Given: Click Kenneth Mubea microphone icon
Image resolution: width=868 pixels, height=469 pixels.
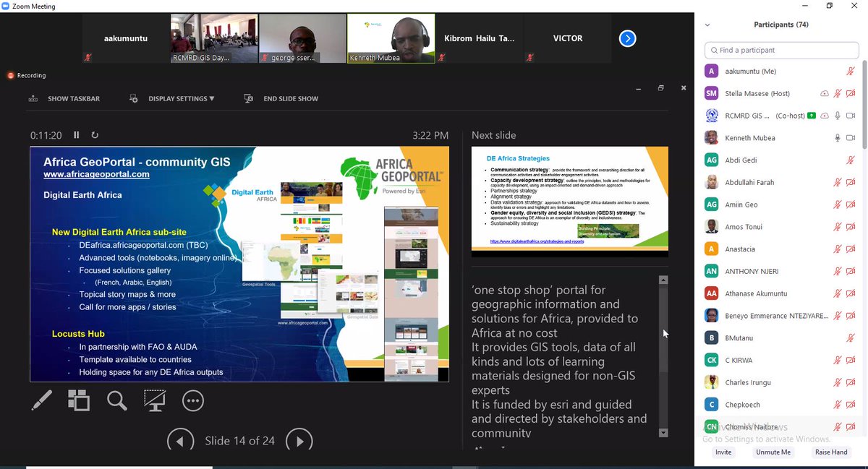Looking at the screenshot, I should coord(838,138).
